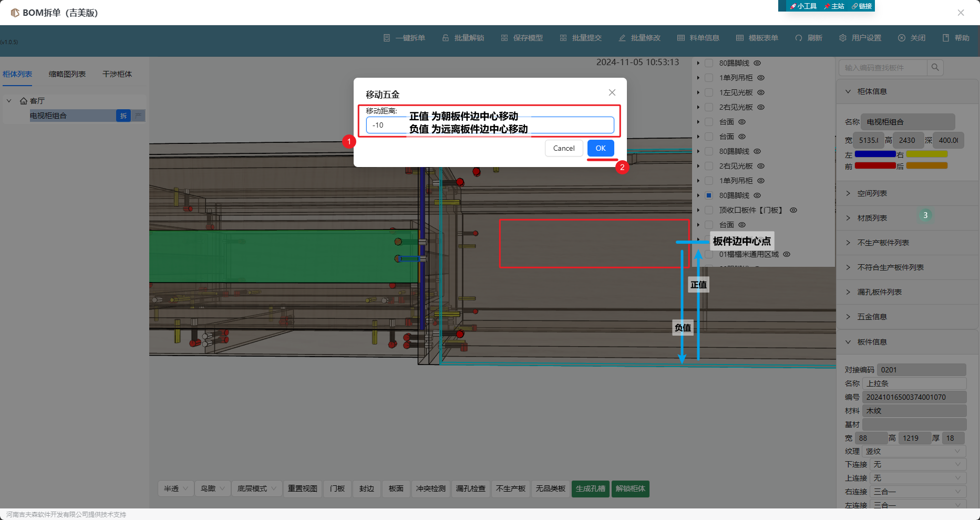
Task: Switch to the 干涉柜体 tab
Action: [117, 74]
